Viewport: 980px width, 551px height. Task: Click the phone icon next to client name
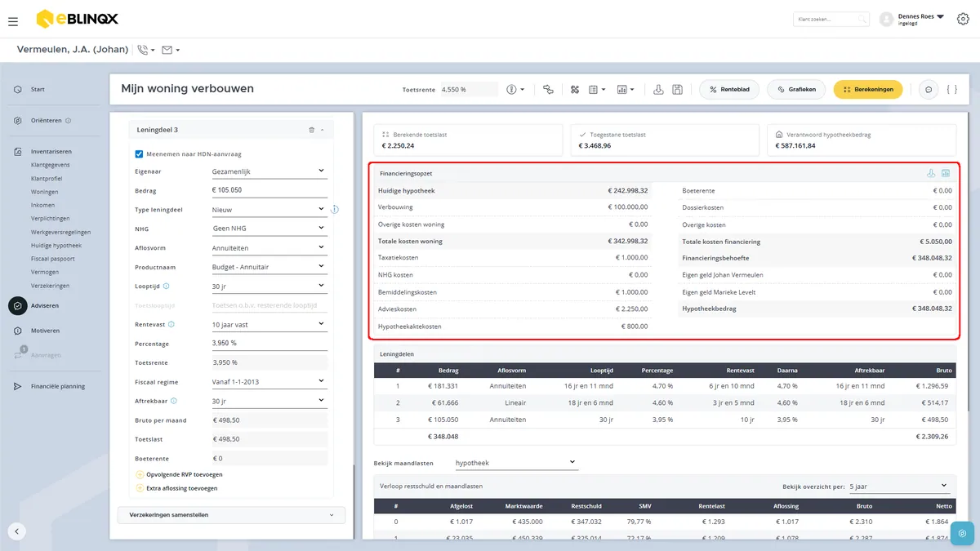(x=143, y=50)
